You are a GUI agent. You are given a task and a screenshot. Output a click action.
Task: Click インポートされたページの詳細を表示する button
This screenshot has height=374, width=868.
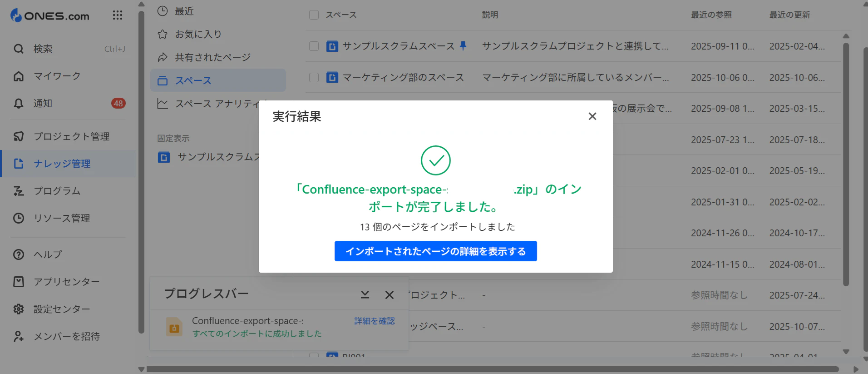436,251
